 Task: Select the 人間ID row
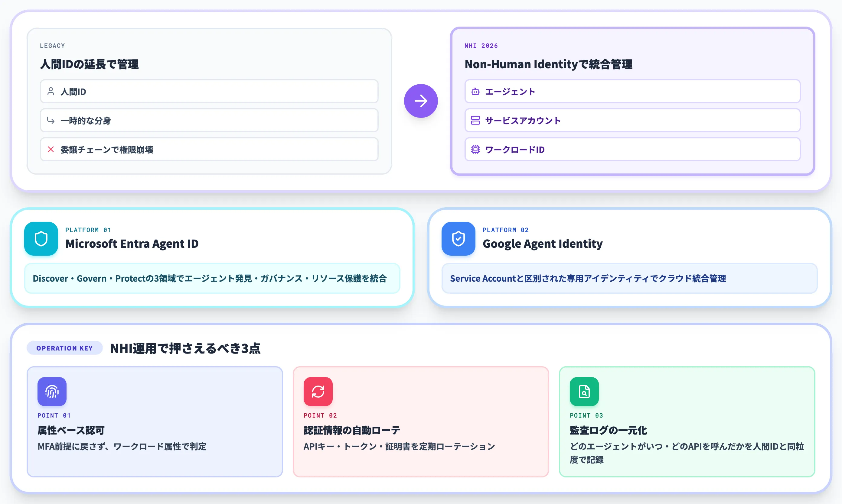click(x=209, y=91)
